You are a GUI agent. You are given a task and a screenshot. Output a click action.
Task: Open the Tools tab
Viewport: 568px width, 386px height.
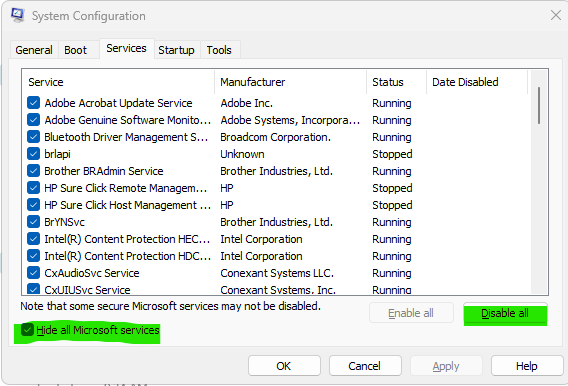pyautogui.click(x=219, y=50)
